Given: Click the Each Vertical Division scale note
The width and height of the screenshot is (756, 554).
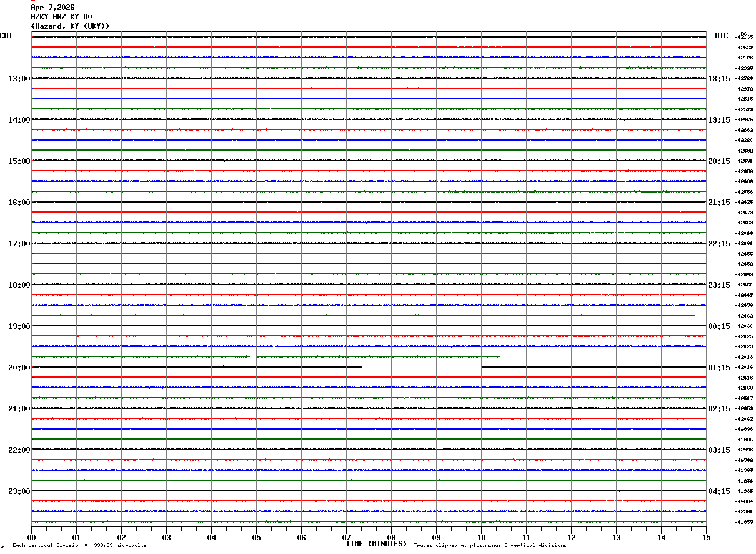Looking at the screenshot, I should click(79, 546).
